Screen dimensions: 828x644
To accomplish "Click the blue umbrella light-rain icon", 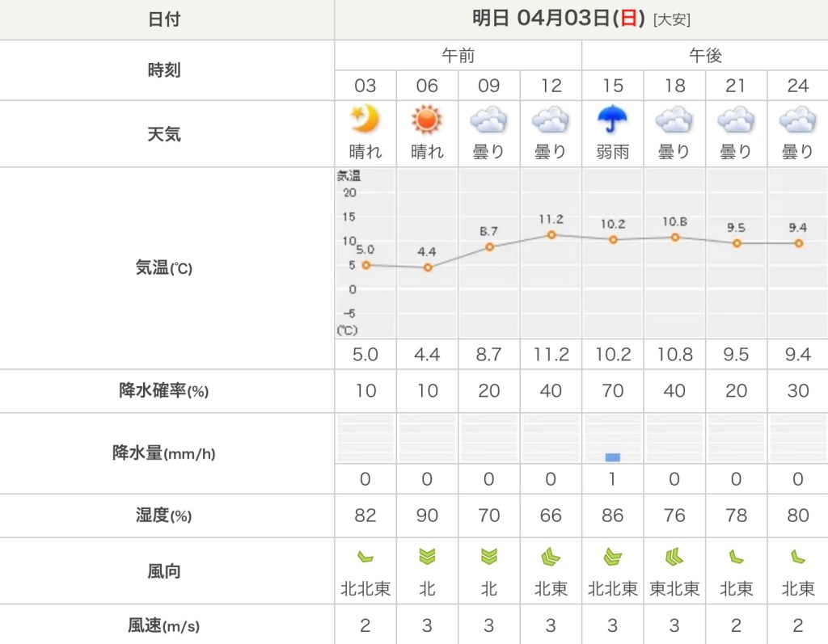I will coord(613,120).
